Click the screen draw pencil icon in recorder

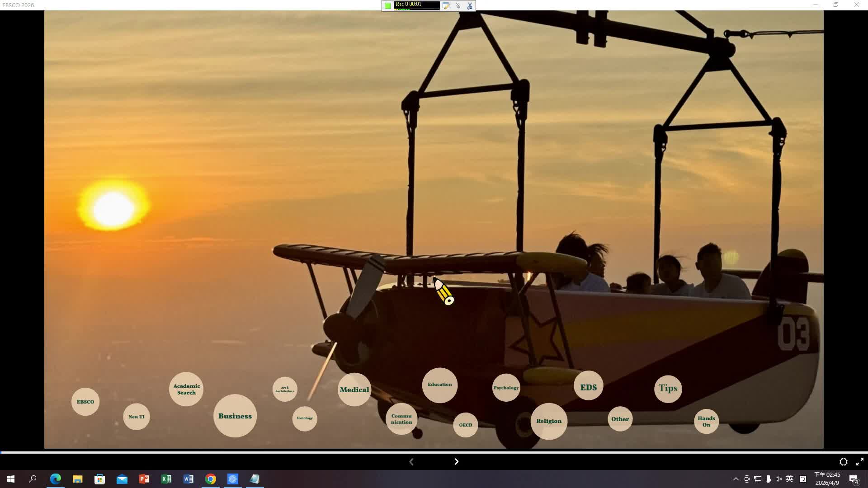pos(446,6)
